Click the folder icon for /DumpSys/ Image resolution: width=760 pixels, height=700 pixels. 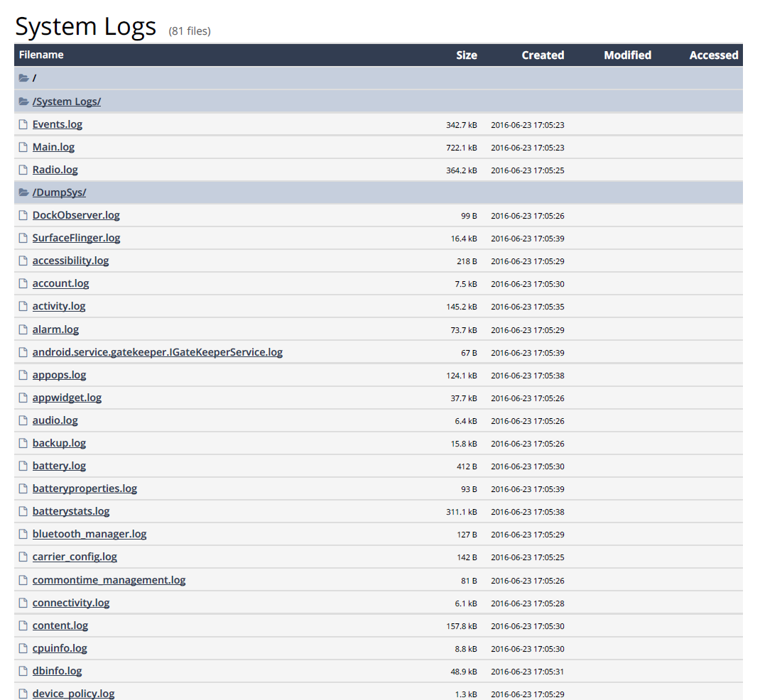pos(22,192)
